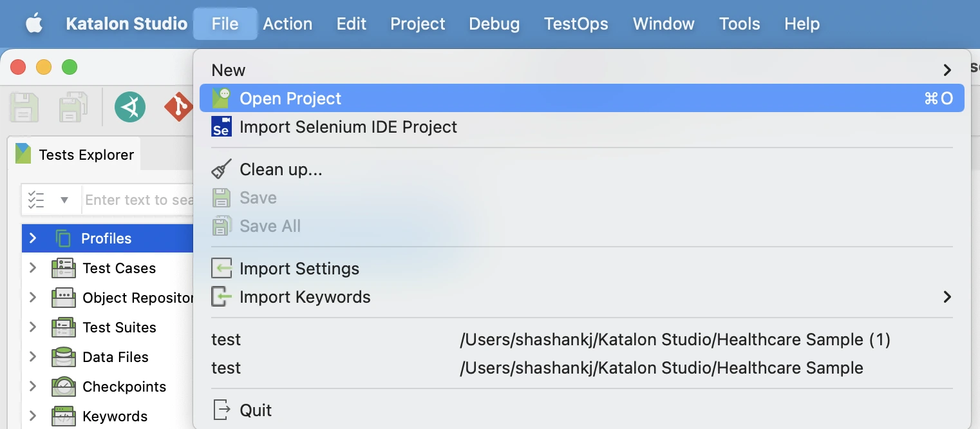The image size is (980, 429).
Task: Expand the Profiles tree node
Action: (x=33, y=238)
